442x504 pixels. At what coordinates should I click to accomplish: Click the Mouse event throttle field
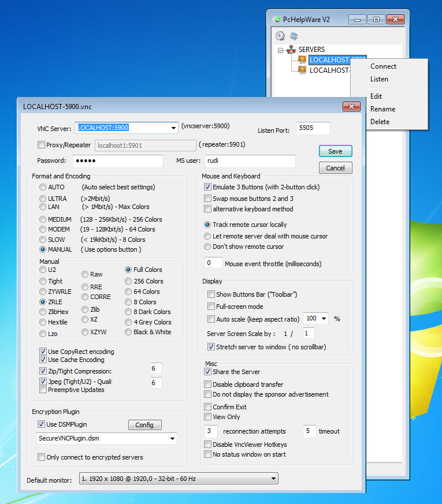(213, 263)
